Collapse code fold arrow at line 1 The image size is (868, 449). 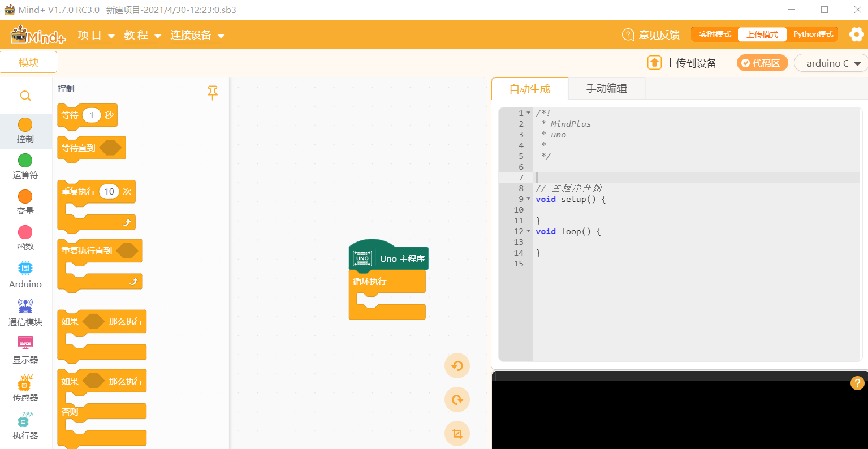pyautogui.click(x=529, y=113)
